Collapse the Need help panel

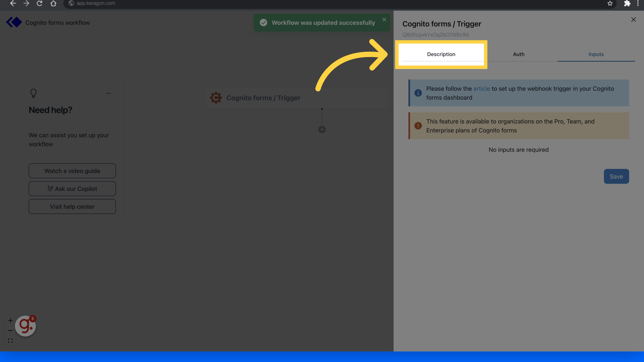[108, 93]
